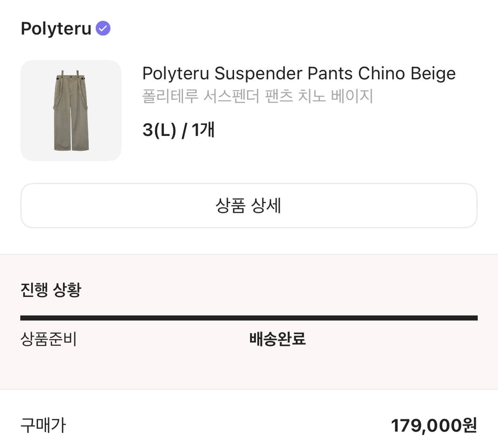Click the order progress bar
This screenshot has height=448, width=498.
[x=249, y=317]
